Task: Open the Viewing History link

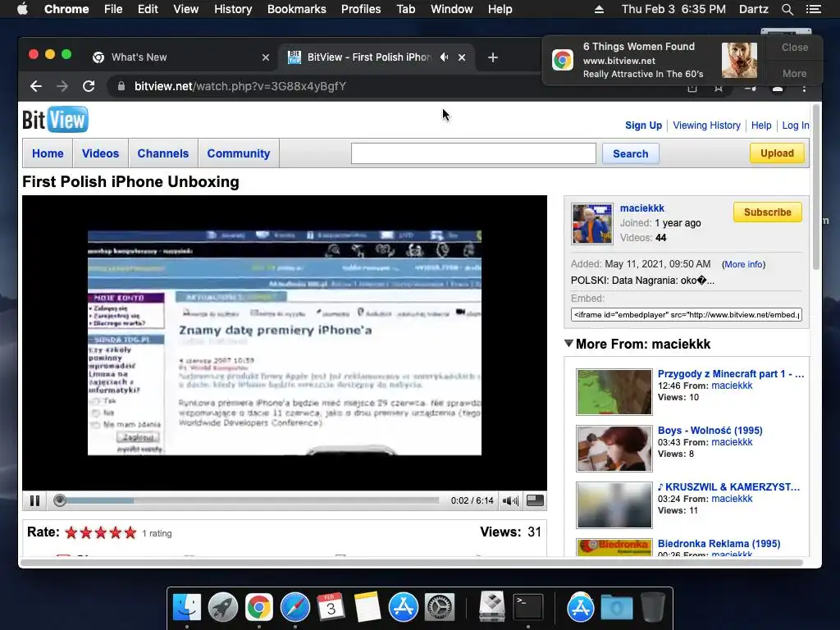Action: pos(706,126)
